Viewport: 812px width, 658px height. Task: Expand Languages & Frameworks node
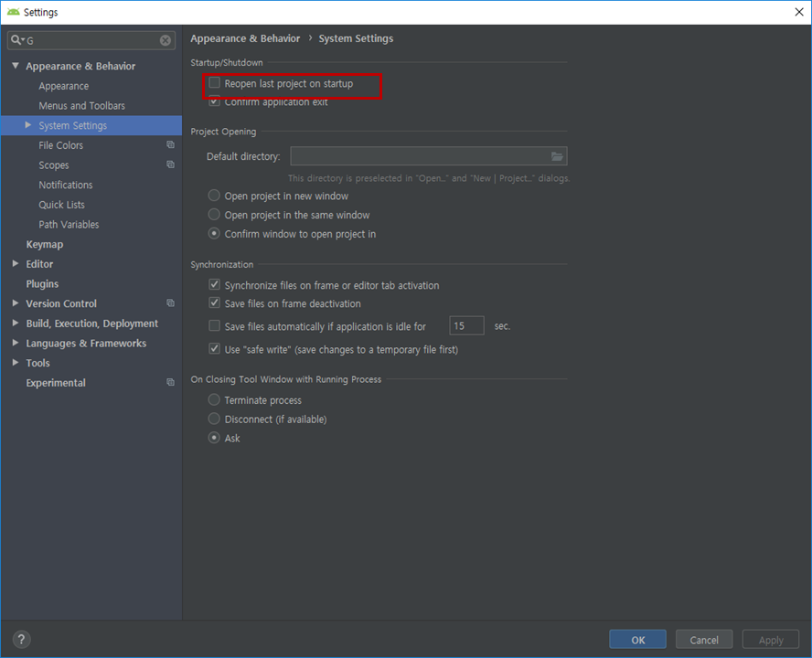tap(16, 343)
